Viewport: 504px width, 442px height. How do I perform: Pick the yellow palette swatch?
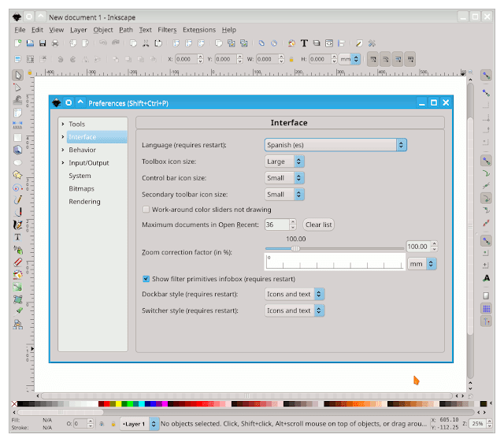point(118,403)
